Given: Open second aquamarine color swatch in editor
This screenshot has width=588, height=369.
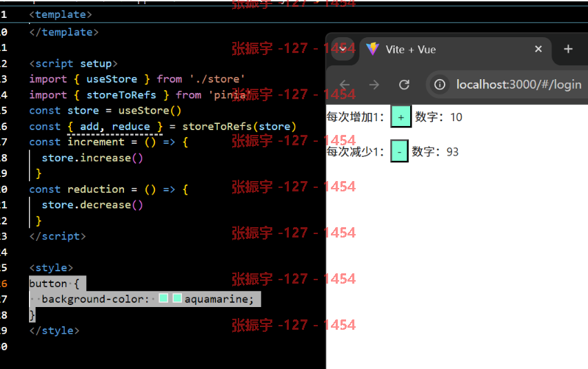Looking at the screenshot, I should click(x=177, y=298).
